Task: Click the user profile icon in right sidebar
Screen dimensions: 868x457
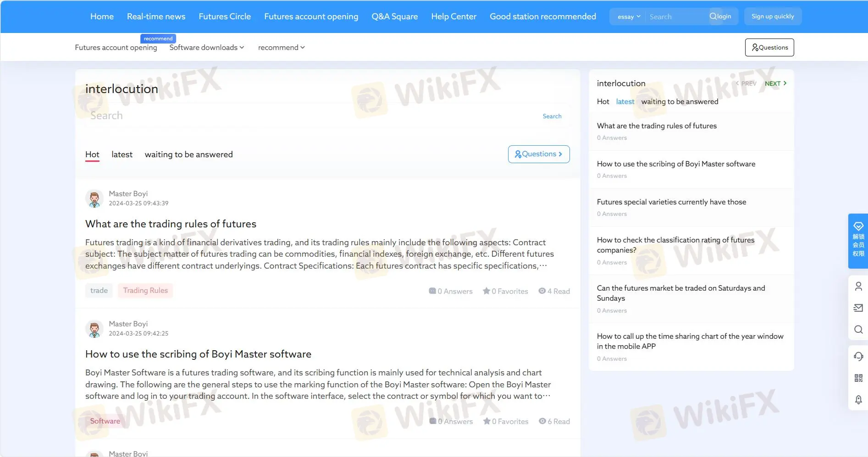Action: (858, 286)
